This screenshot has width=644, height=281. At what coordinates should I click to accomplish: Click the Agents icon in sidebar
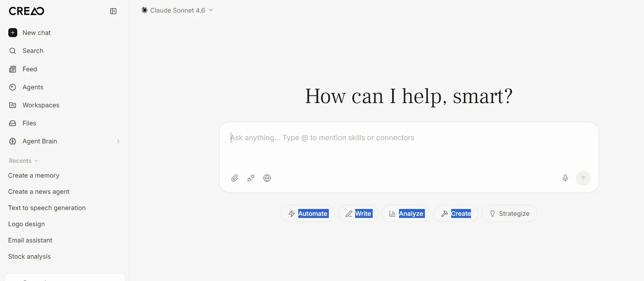click(13, 87)
